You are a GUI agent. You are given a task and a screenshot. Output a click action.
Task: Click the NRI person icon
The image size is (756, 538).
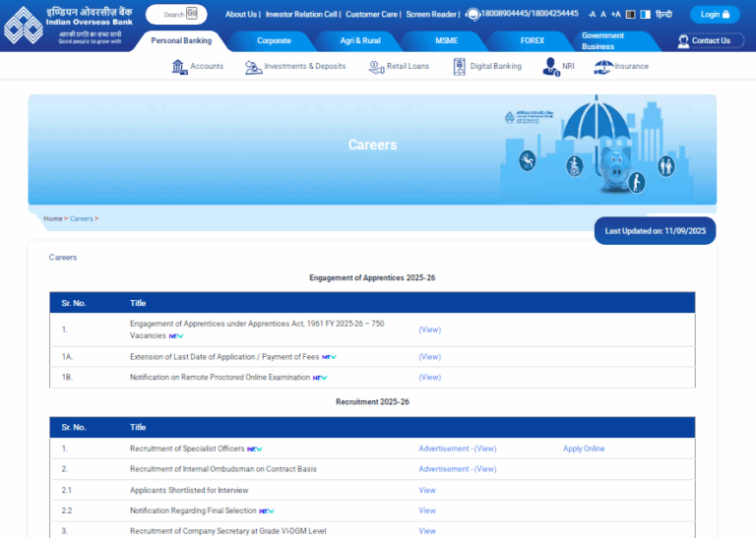point(550,67)
